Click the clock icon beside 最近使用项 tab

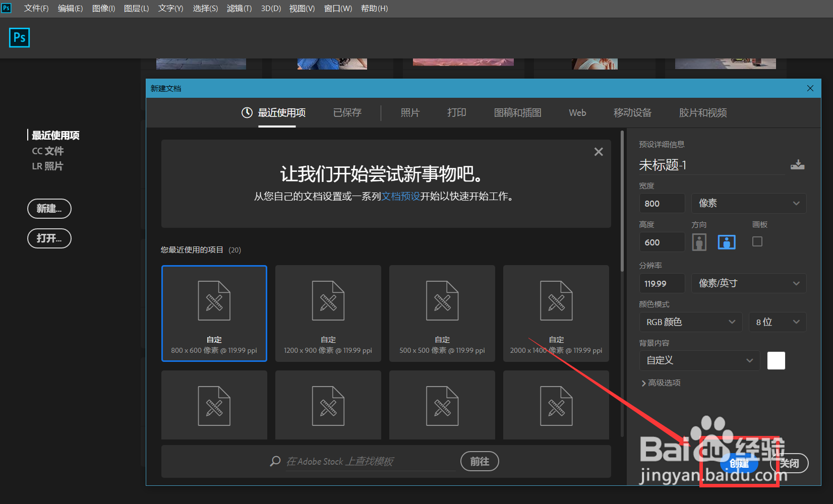click(x=247, y=112)
